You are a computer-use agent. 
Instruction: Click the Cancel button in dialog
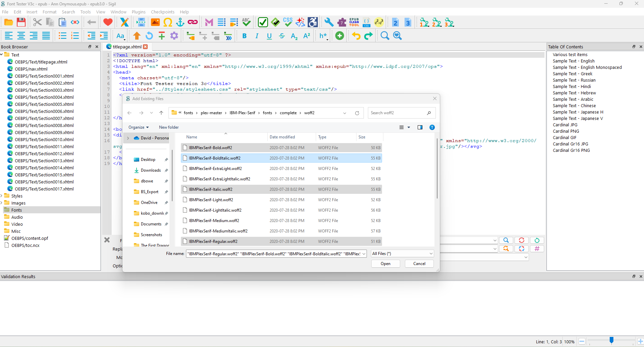419,264
